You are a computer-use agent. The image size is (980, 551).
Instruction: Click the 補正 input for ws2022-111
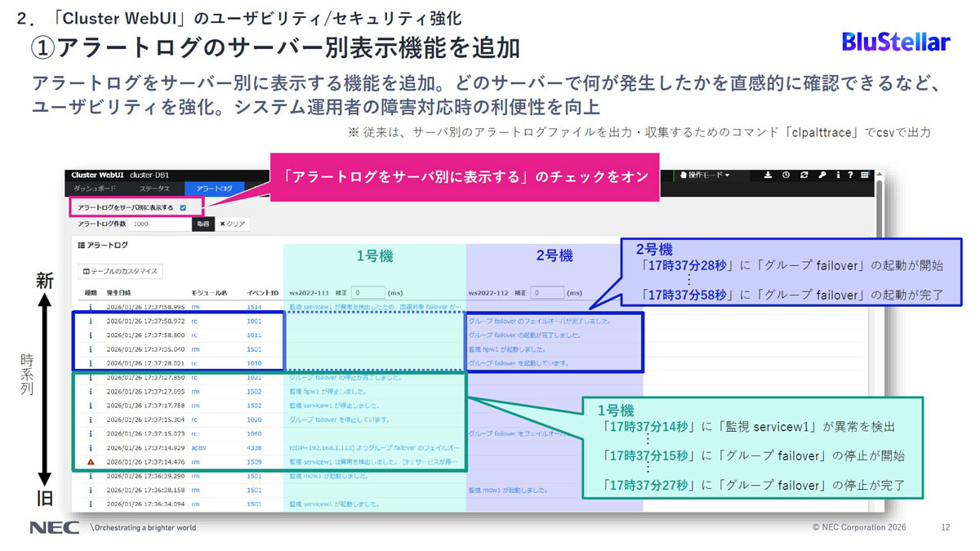click(367, 291)
